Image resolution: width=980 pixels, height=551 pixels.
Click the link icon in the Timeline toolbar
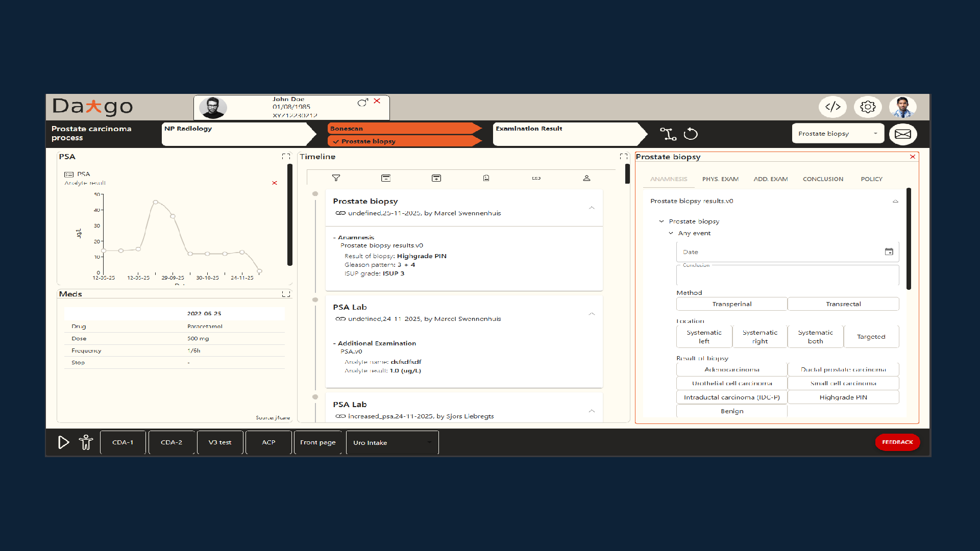536,178
